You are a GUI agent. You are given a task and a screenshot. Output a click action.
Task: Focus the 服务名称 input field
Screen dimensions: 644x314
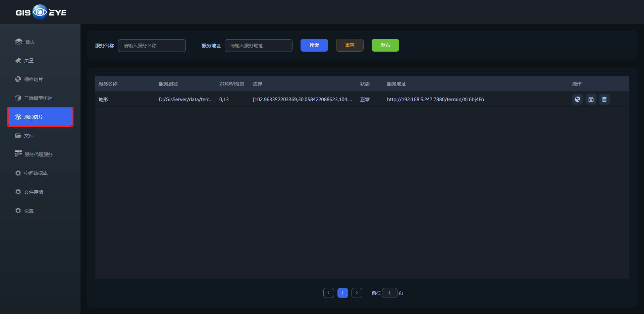pyautogui.click(x=152, y=46)
